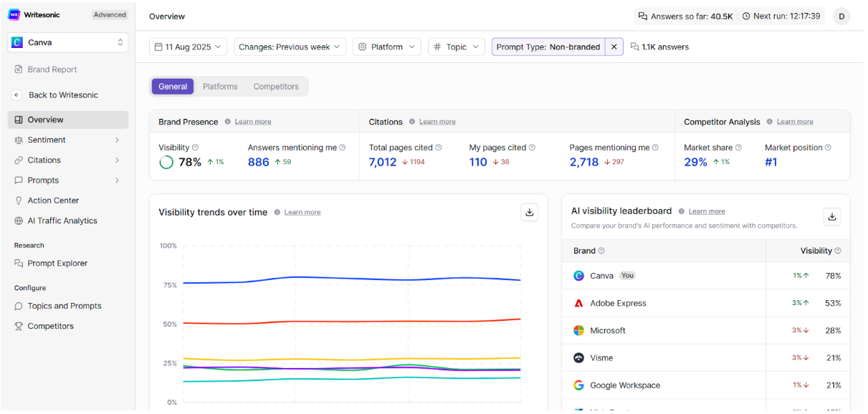Viewport: 868px width, 414px height.
Task: Click the AI Traffic Analytics globe icon
Action: tap(19, 221)
